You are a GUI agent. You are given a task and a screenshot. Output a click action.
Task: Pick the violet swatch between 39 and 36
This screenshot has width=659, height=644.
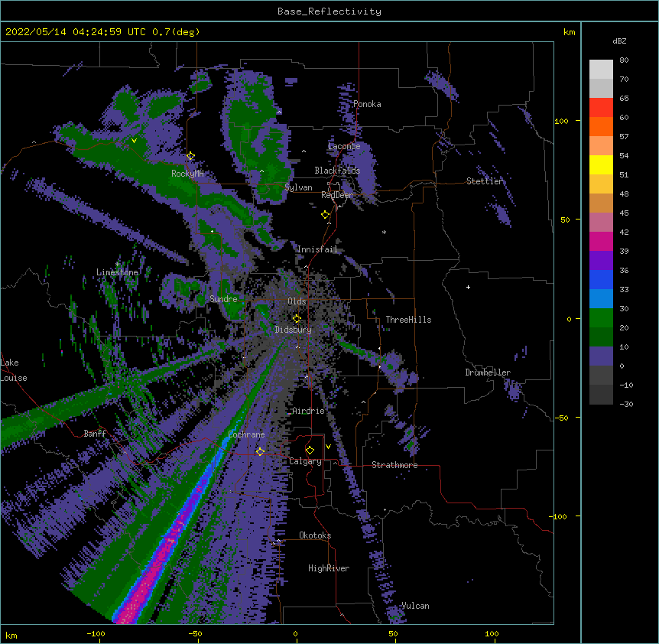tap(601, 261)
